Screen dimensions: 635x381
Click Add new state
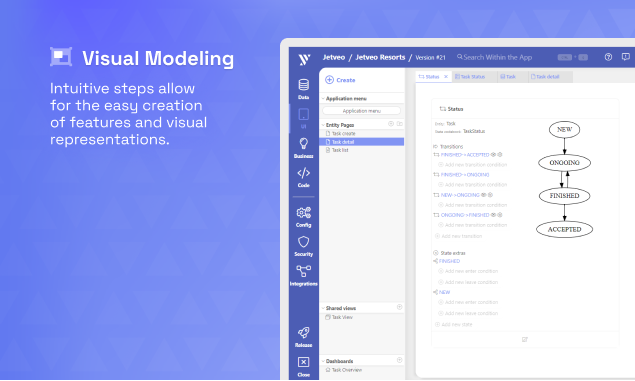[454, 325]
